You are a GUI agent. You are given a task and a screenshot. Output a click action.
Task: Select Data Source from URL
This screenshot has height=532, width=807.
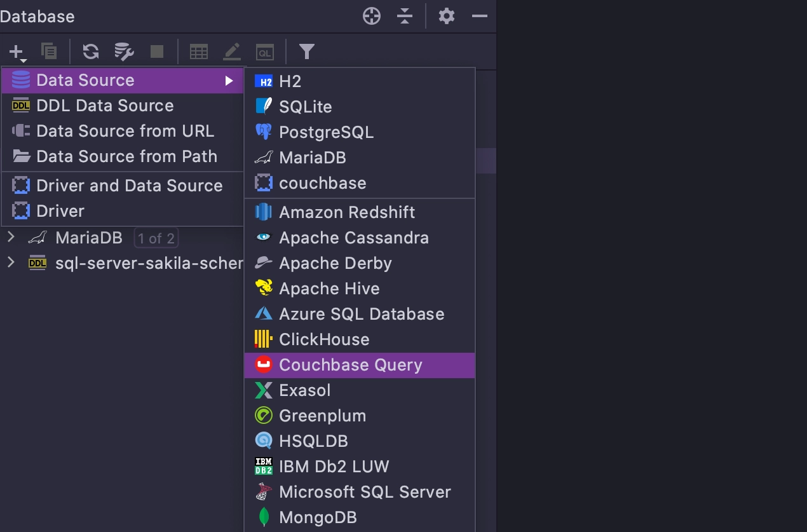coord(123,132)
